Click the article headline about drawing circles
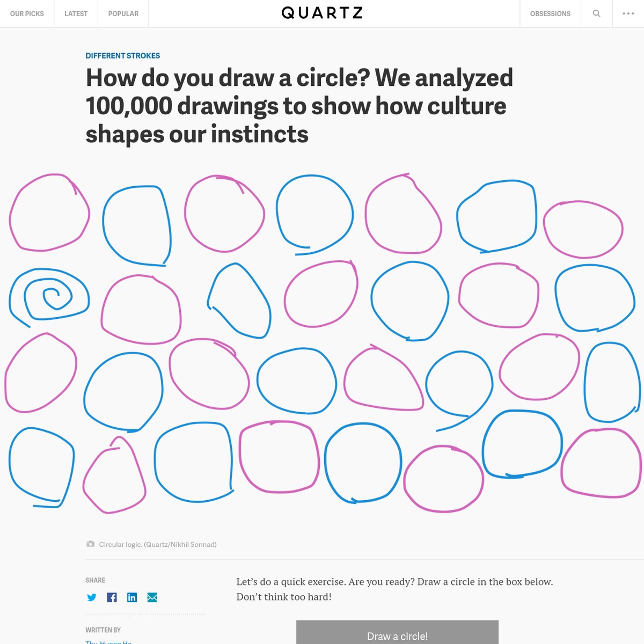The image size is (644, 644). coord(299,106)
